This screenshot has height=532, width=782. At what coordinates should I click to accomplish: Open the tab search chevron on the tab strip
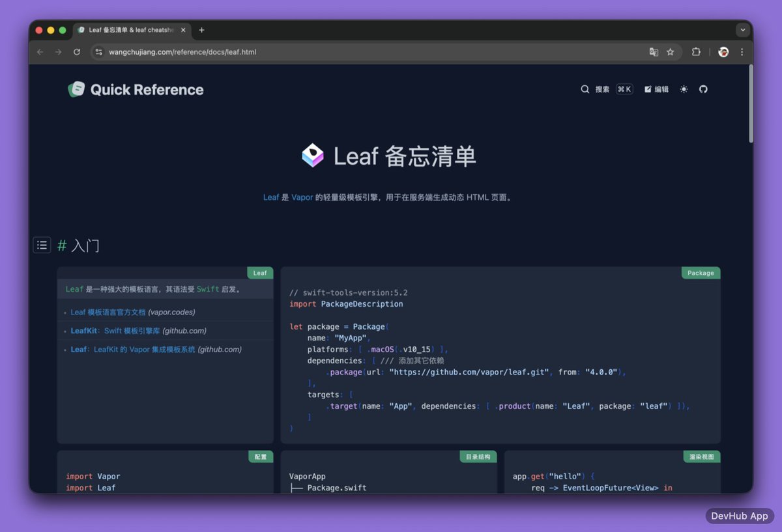tap(743, 29)
